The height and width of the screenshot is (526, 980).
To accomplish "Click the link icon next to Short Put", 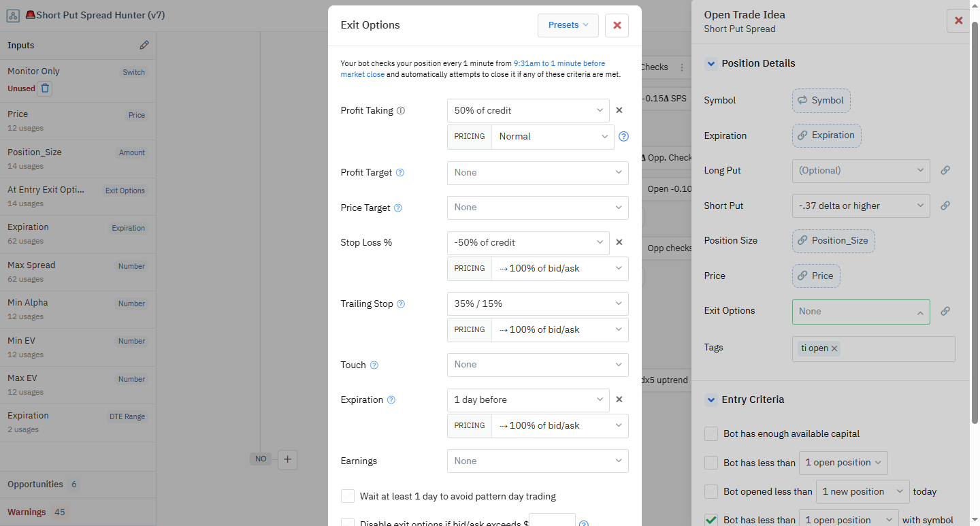I will click(x=945, y=206).
